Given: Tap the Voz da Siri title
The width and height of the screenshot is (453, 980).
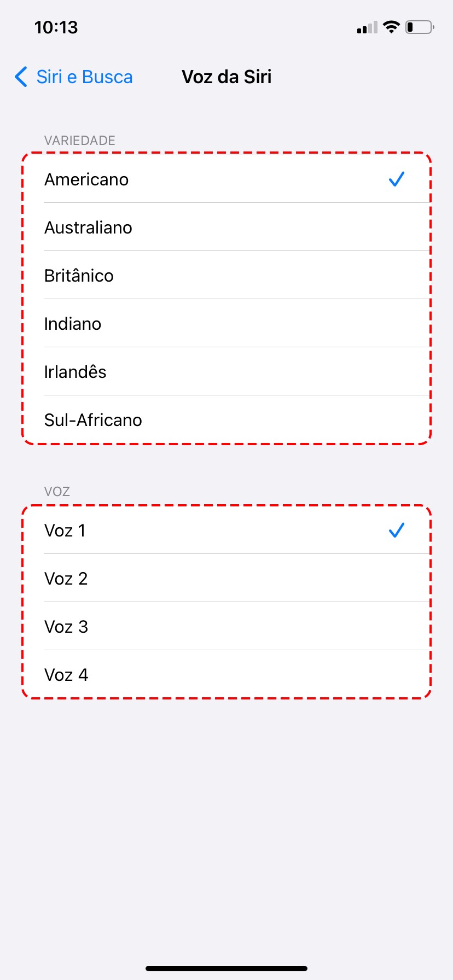Looking at the screenshot, I should tap(226, 77).
